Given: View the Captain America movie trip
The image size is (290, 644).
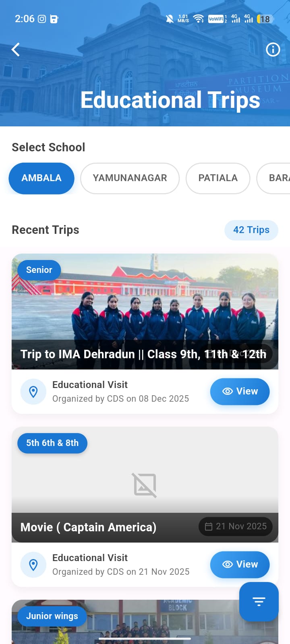Looking at the screenshot, I should click(x=240, y=565).
